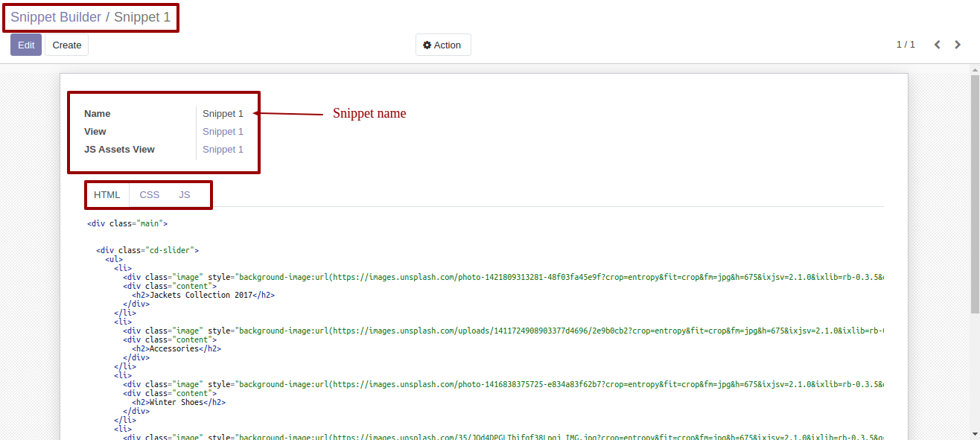Image resolution: width=980 pixels, height=440 pixels.
Task: Go to next record with right chevron
Action: 958,45
